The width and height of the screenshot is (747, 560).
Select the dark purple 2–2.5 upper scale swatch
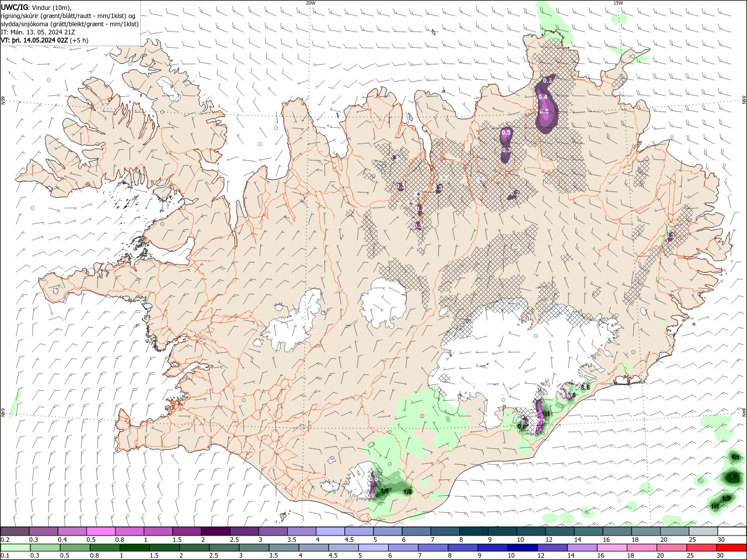215,531
